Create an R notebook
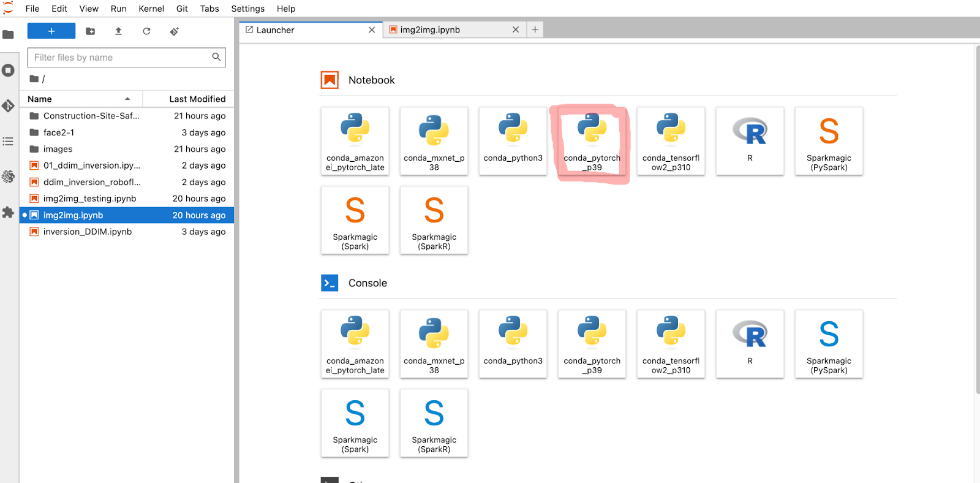 pyautogui.click(x=750, y=142)
